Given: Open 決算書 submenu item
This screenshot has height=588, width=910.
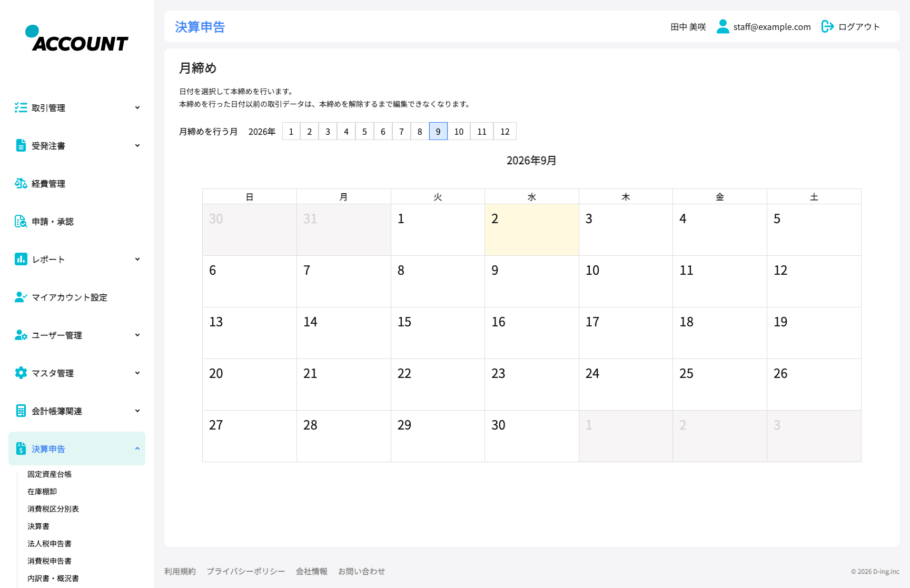Looking at the screenshot, I should coord(38,526).
